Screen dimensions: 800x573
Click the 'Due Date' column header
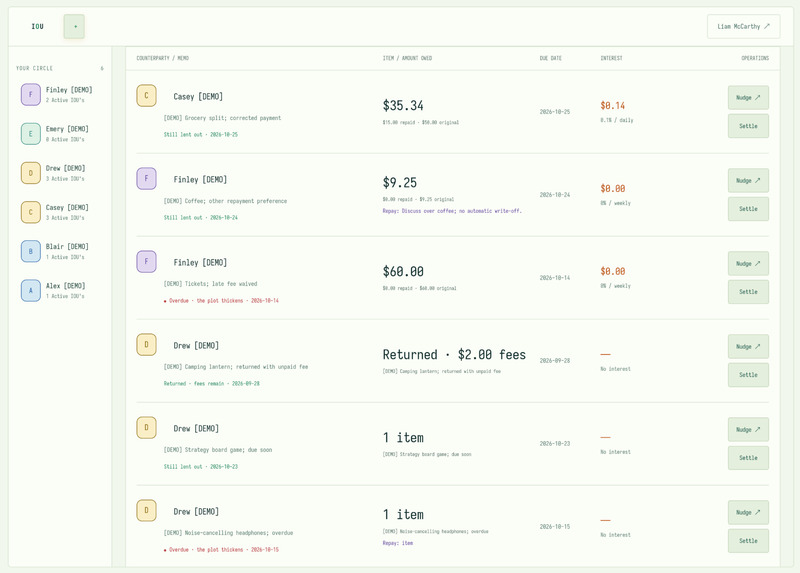(551, 58)
